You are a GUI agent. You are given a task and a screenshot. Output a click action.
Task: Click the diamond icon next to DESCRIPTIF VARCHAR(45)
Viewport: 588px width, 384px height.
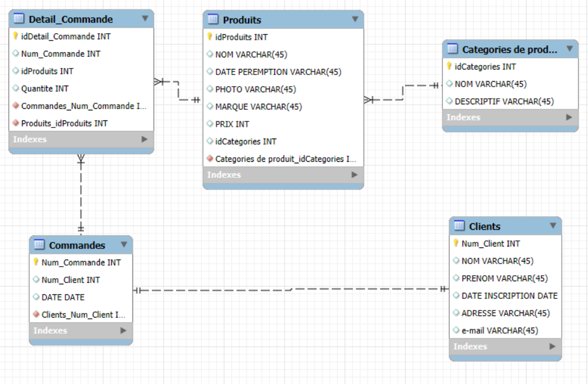[449, 101]
